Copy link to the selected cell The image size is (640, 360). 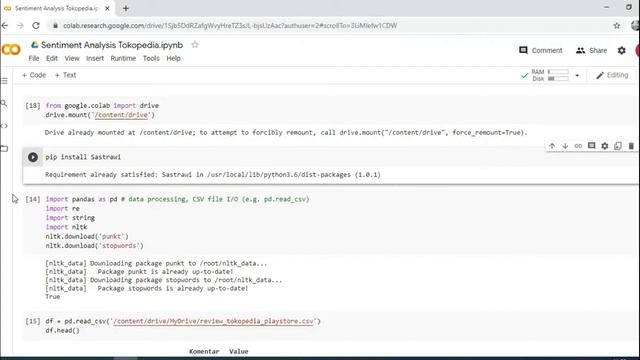pyautogui.click(x=578, y=146)
